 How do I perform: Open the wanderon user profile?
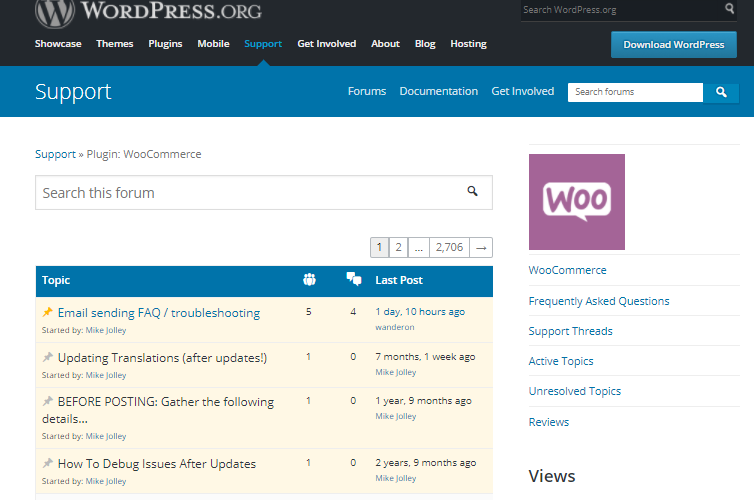click(395, 327)
